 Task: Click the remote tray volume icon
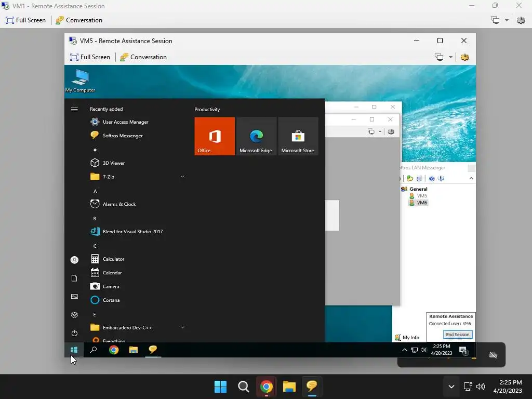pyautogui.click(x=423, y=350)
